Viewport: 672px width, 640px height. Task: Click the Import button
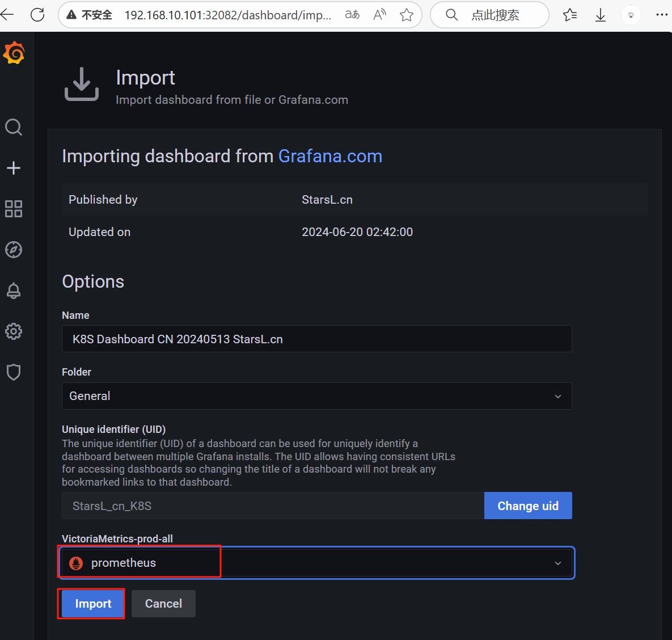coord(93,604)
